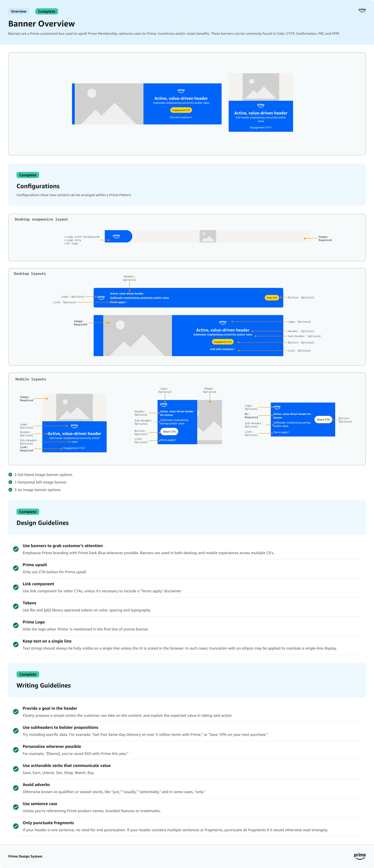Click the check icon for Prime upsell
The image size is (374, 868).
pos(16,568)
